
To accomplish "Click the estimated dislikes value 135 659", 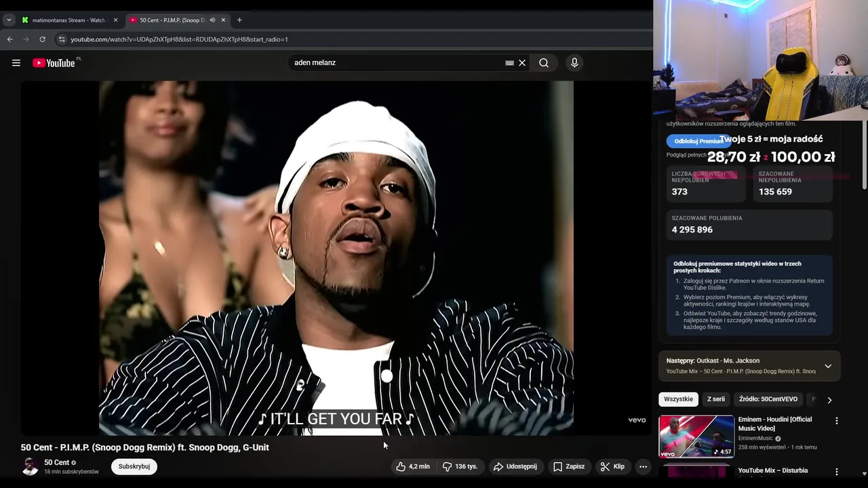I will (775, 192).
